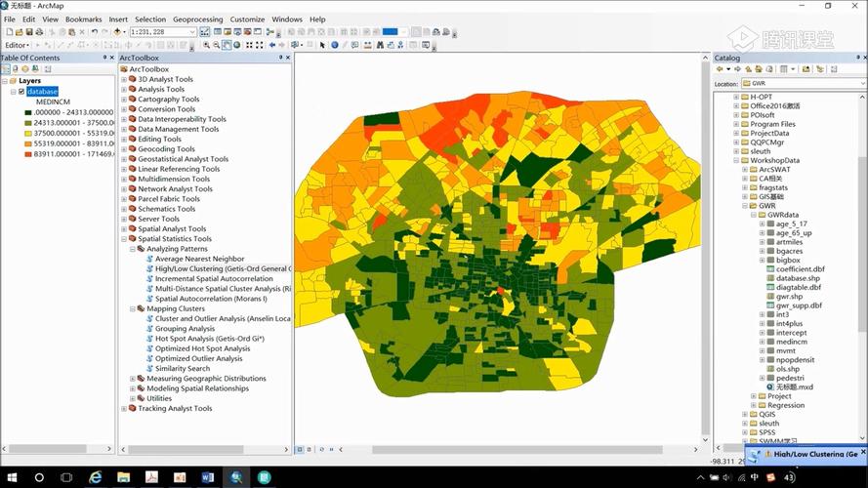
Task: Switch to Data View at map bottom
Action: (300, 449)
